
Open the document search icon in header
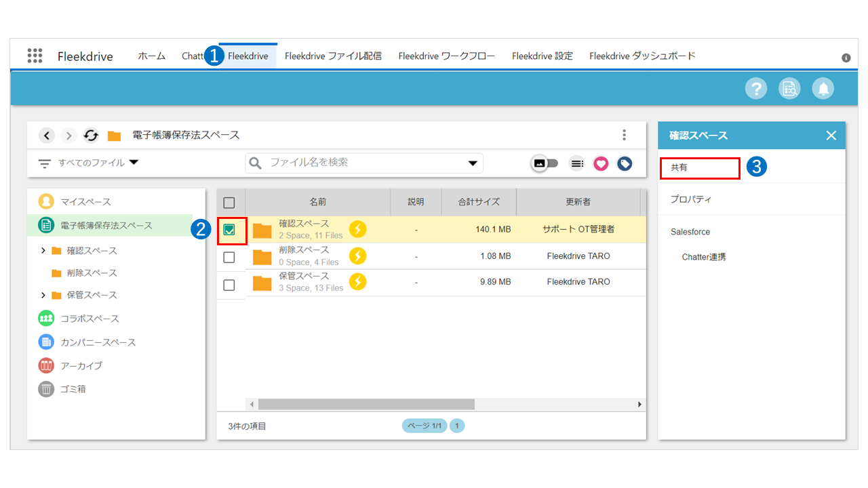(x=789, y=88)
